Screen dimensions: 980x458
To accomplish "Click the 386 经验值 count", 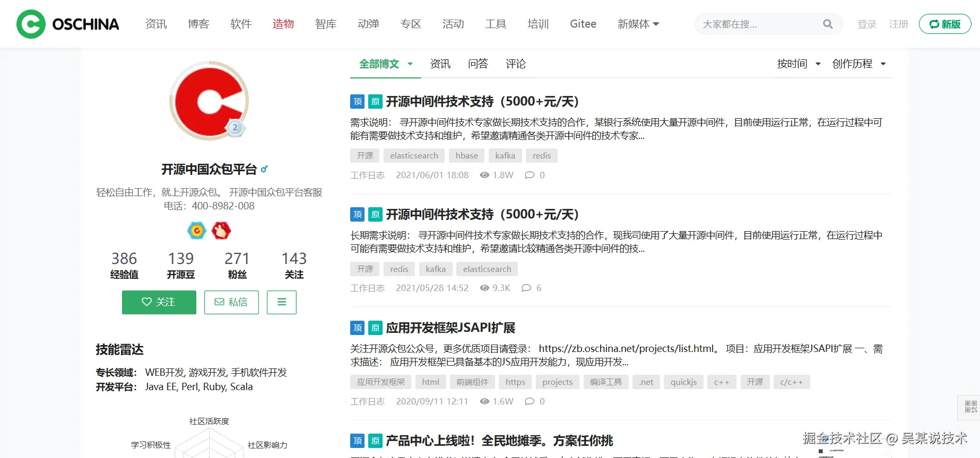I will tap(124, 265).
